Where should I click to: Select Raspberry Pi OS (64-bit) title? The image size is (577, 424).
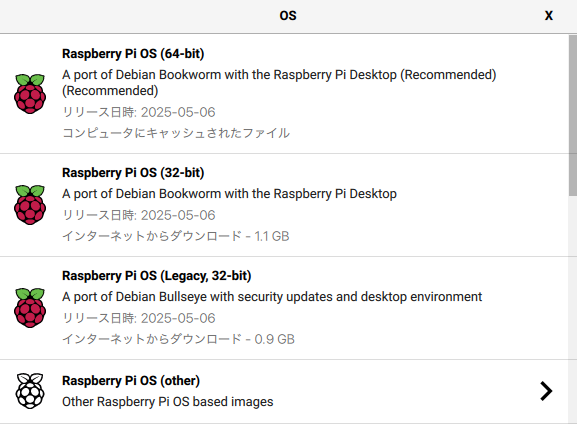pyautogui.click(x=133, y=54)
